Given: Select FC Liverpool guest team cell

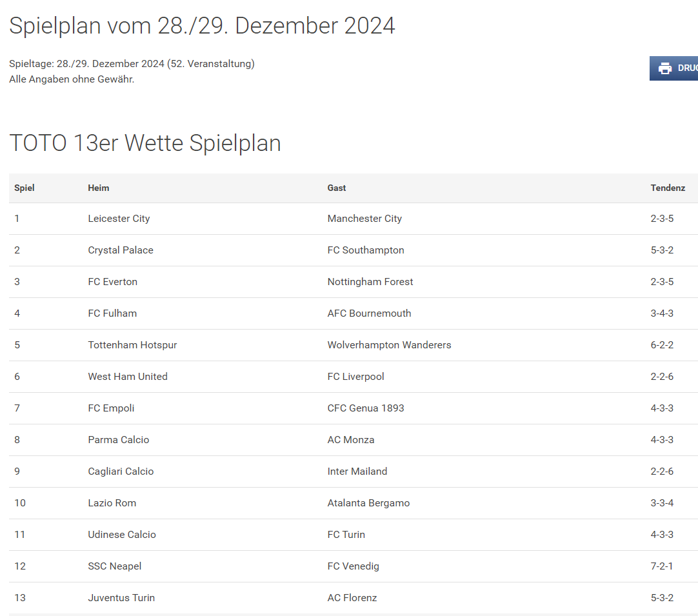Looking at the screenshot, I should [x=355, y=377].
